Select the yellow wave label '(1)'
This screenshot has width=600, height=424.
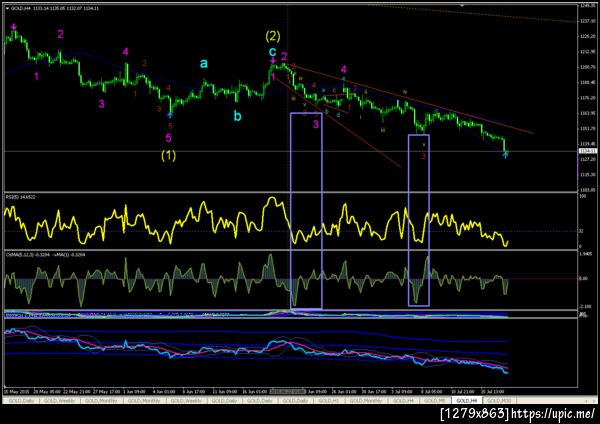pos(168,155)
